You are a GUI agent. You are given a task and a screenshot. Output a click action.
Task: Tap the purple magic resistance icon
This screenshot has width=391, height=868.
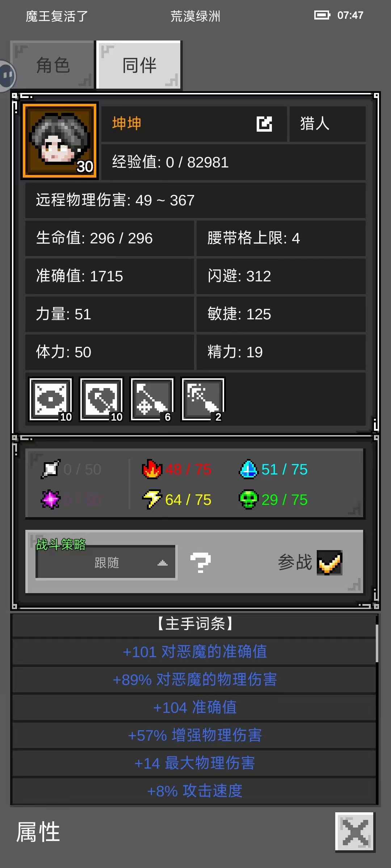pos(50,499)
